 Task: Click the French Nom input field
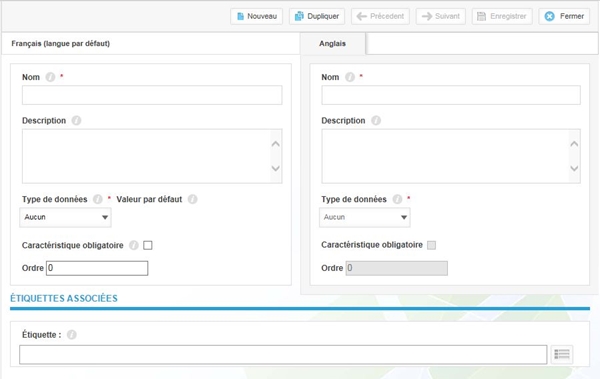click(152, 95)
